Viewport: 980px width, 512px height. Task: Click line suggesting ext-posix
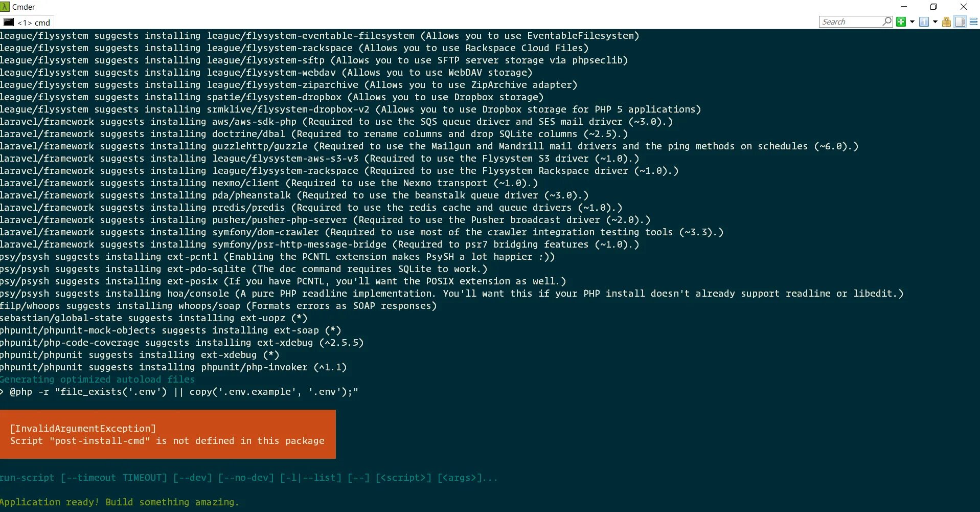pyautogui.click(x=283, y=281)
